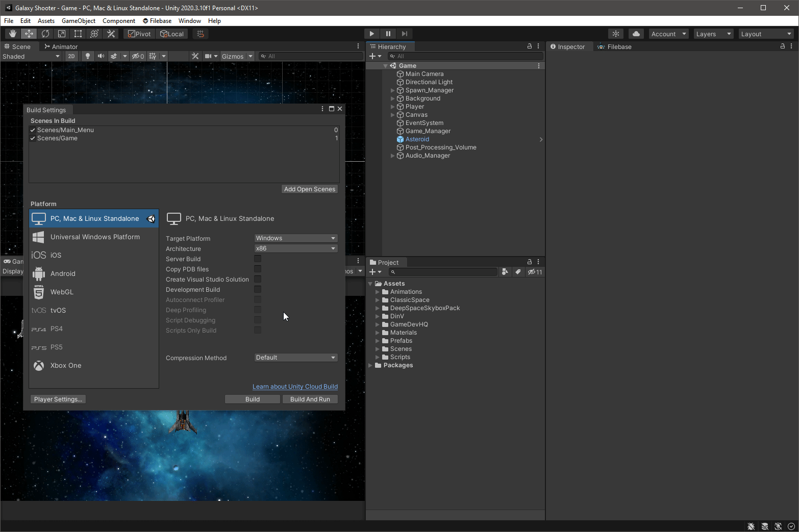Viewport: 799px width, 532px height.
Task: Toggle 2D scene view mode
Action: [x=71, y=56]
